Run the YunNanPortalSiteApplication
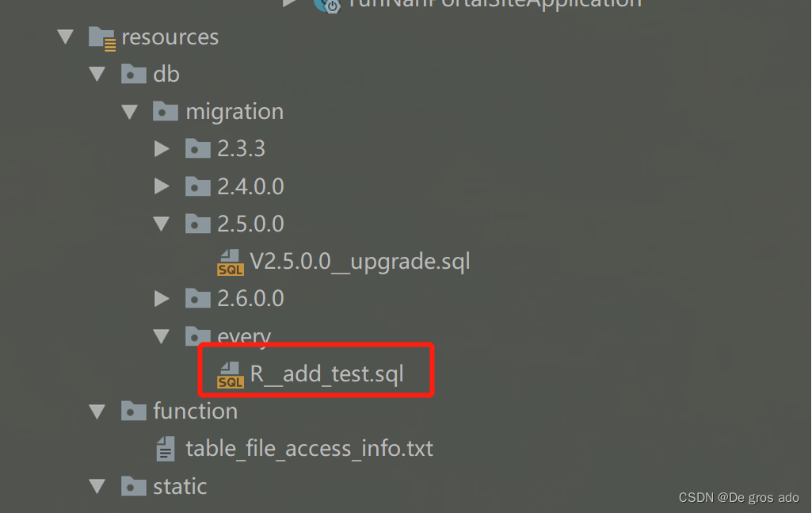Screen dimensions: 812x513 click(x=290, y=4)
